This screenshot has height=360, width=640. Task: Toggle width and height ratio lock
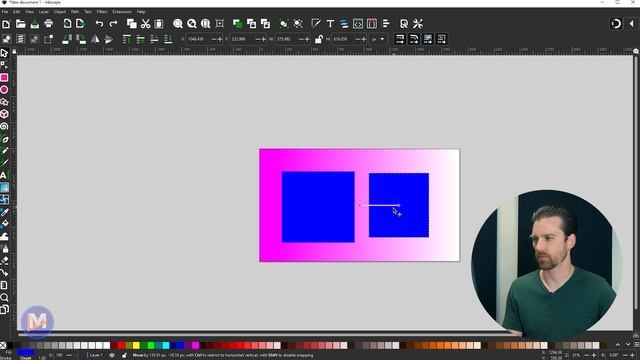click(x=318, y=39)
